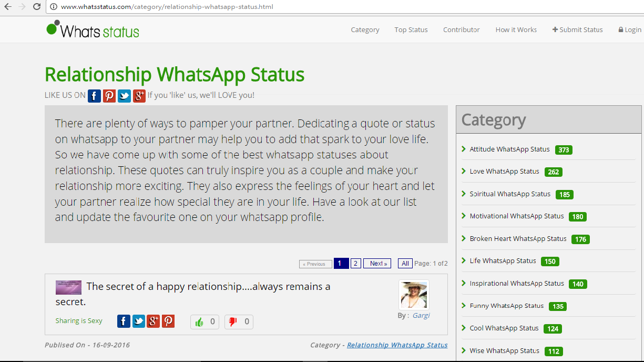The height and width of the screenshot is (362, 644).
Task: Click the author Gargi's profile photo
Action: click(x=413, y=295)
